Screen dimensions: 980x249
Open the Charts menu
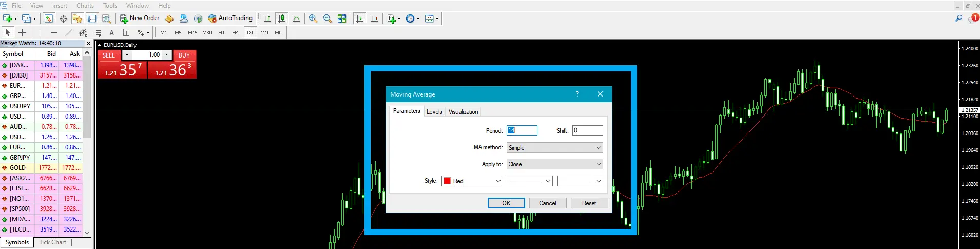point(85,6)
